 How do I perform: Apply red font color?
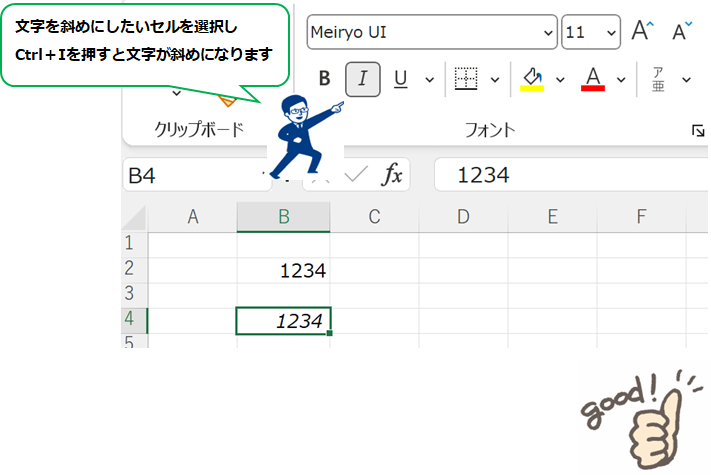pos(593,79)
